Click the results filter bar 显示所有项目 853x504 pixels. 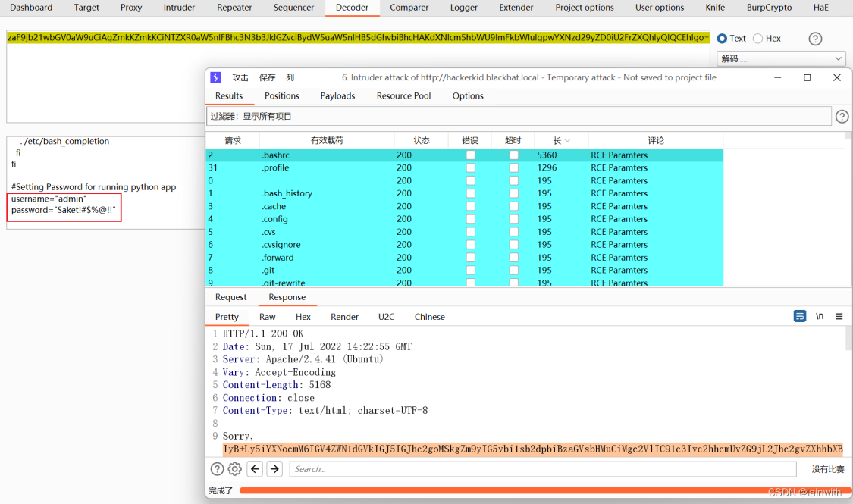(x=519, y=117)
